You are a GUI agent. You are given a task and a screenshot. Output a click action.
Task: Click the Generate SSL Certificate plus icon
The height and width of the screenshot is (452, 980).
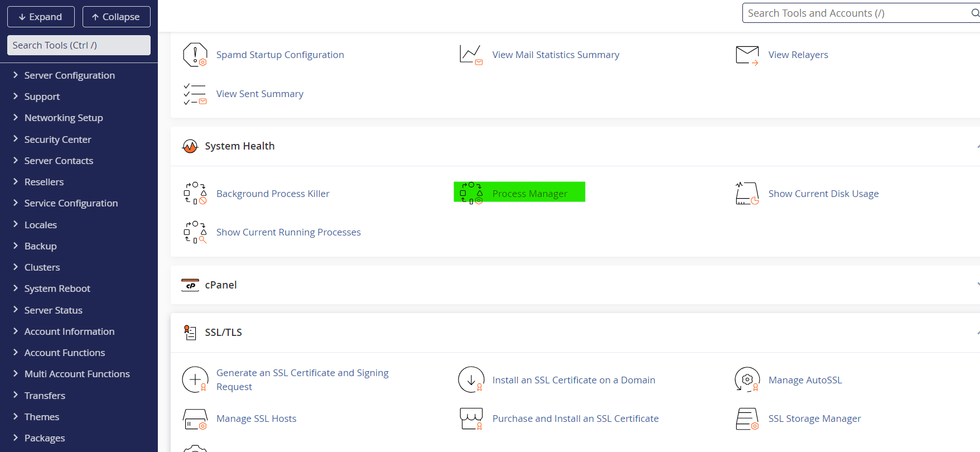[195, 380]
